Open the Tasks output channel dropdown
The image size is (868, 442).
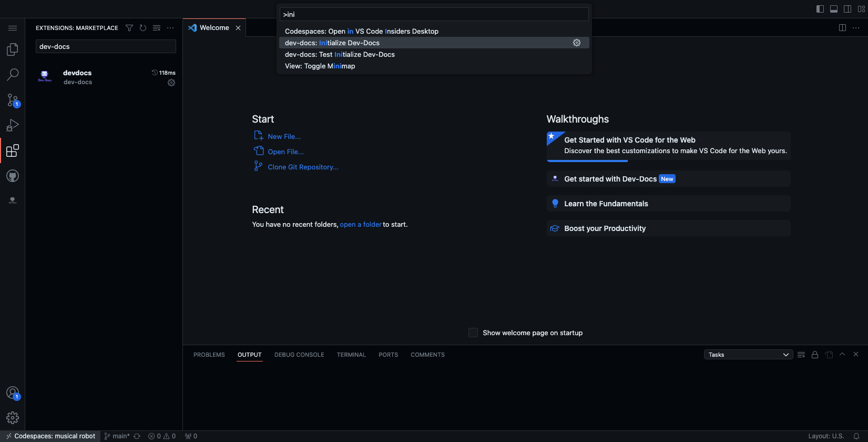coord(748,355)
